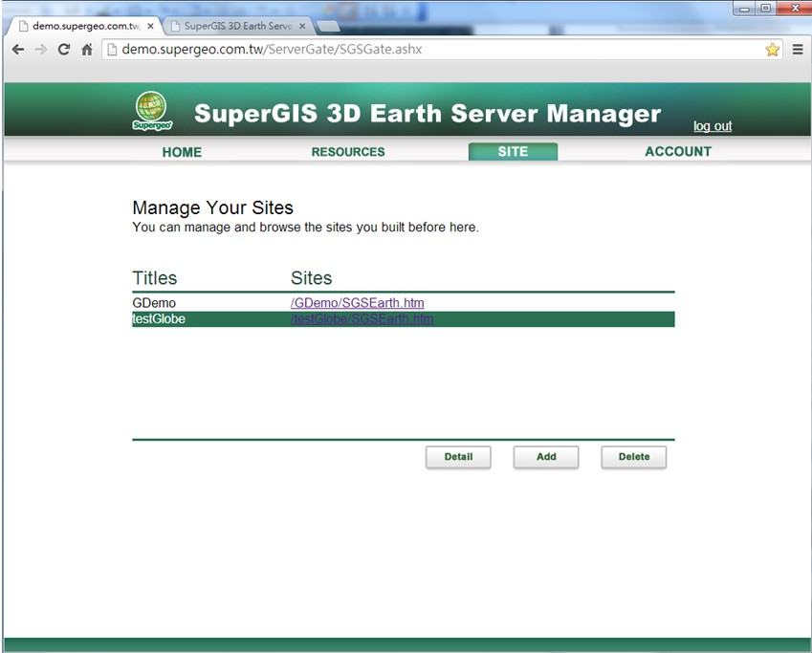Open the browser home page icon

tap(87, 50)
